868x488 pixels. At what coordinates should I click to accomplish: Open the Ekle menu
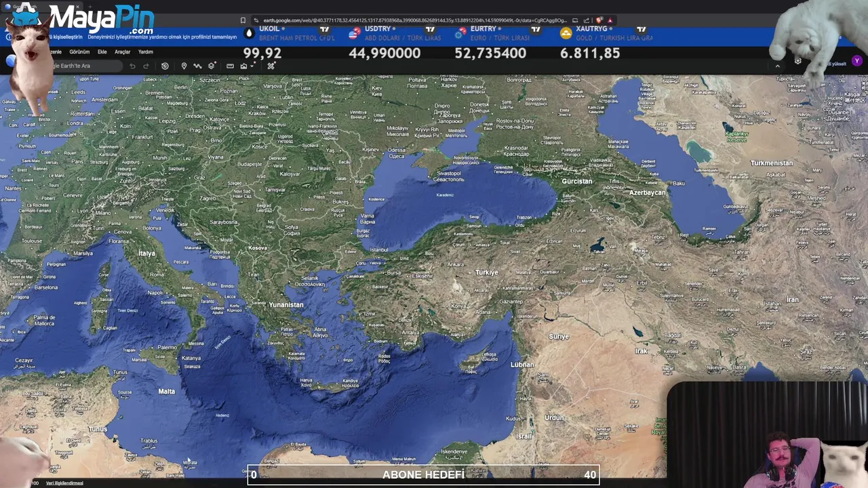click(x=102, y=52)
